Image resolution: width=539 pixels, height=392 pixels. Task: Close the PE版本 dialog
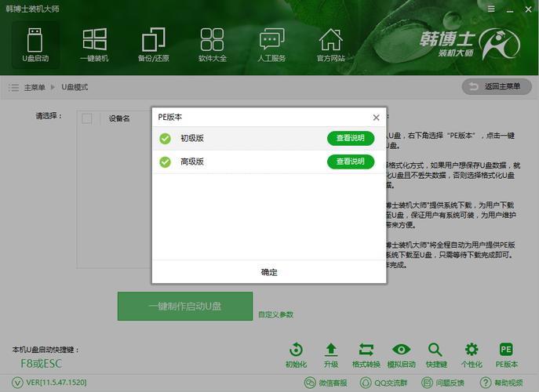[x=376, y=118]
